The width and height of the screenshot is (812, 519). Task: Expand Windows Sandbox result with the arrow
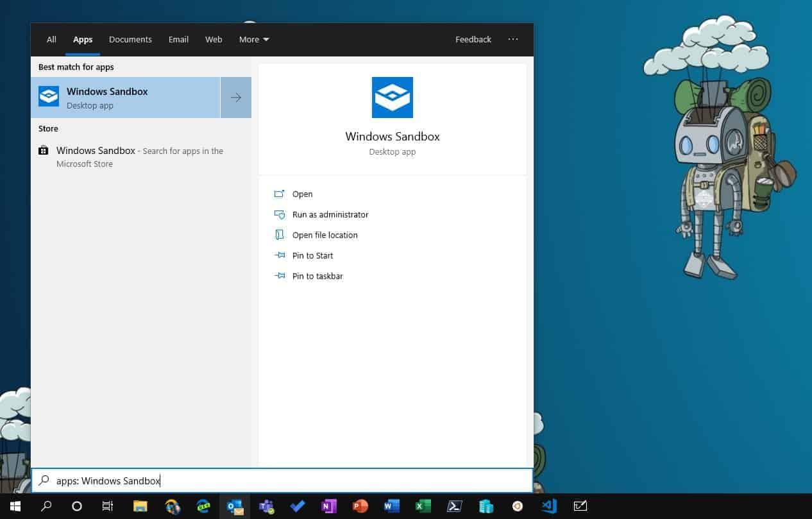pos(236,98)
